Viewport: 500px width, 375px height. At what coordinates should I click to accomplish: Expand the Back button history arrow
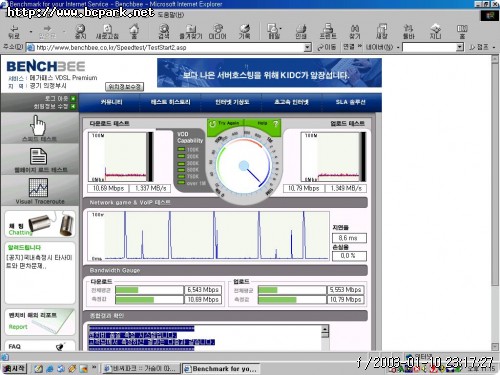(31, 32)
